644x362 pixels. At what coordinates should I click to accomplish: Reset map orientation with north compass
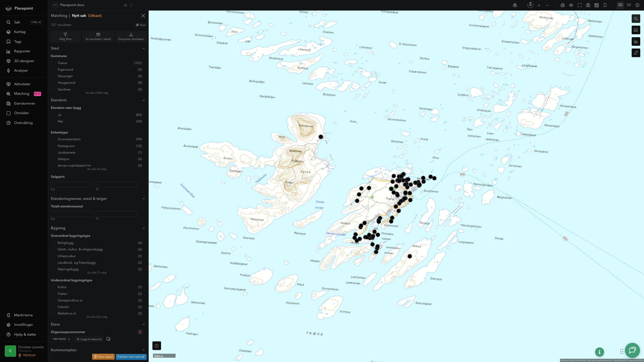[530, 5]
